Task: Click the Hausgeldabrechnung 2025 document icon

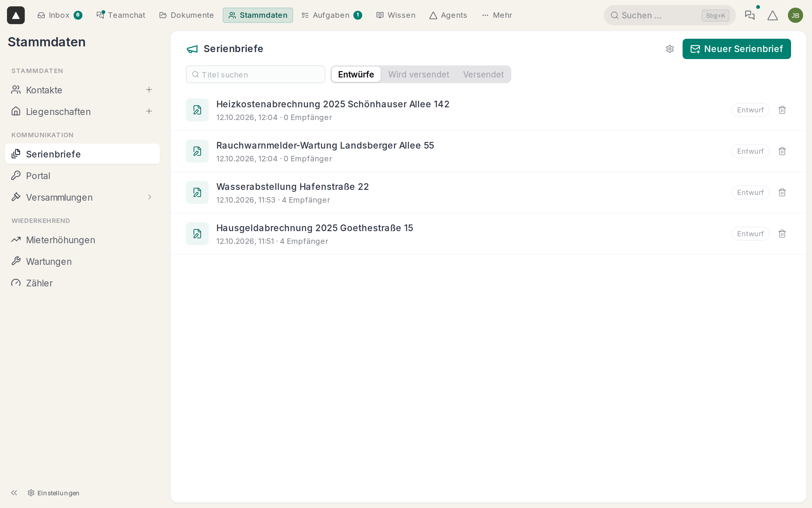Action: (197, 234)
